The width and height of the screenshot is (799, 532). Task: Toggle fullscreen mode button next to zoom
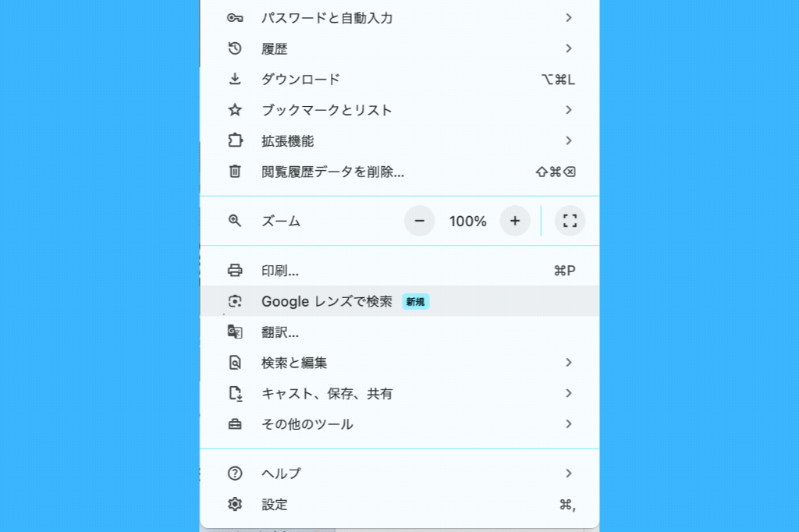pos(570,221)
